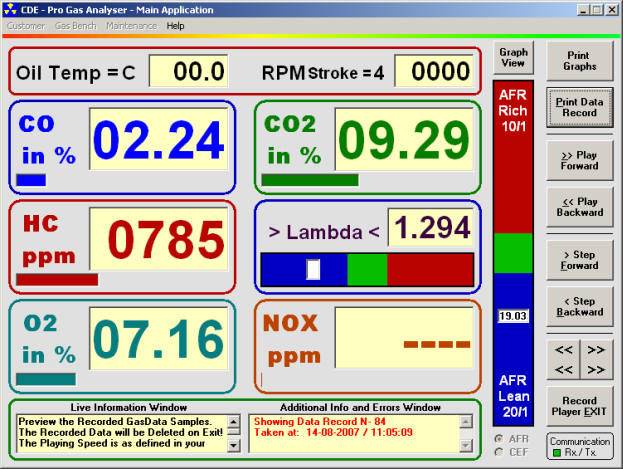
Task: Click > Step Forward button
Action: click(x=580, y=261)
